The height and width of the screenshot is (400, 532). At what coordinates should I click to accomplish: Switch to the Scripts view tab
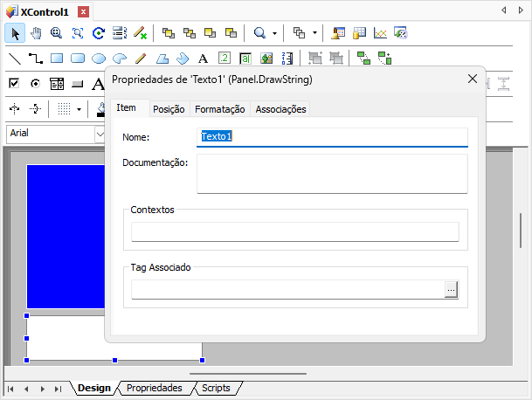coord(216,388)
